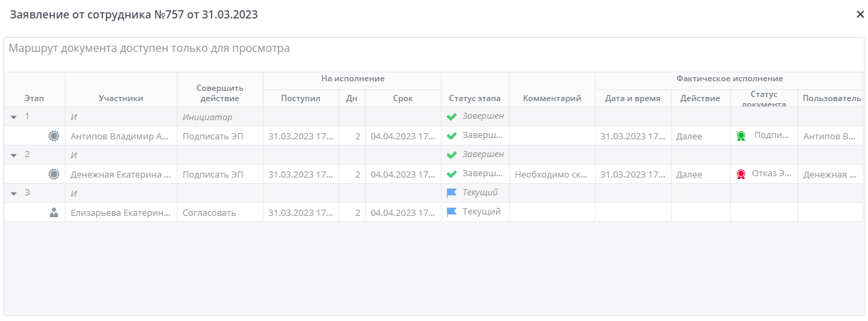Click red refusal badge in Денежная row

741,174
